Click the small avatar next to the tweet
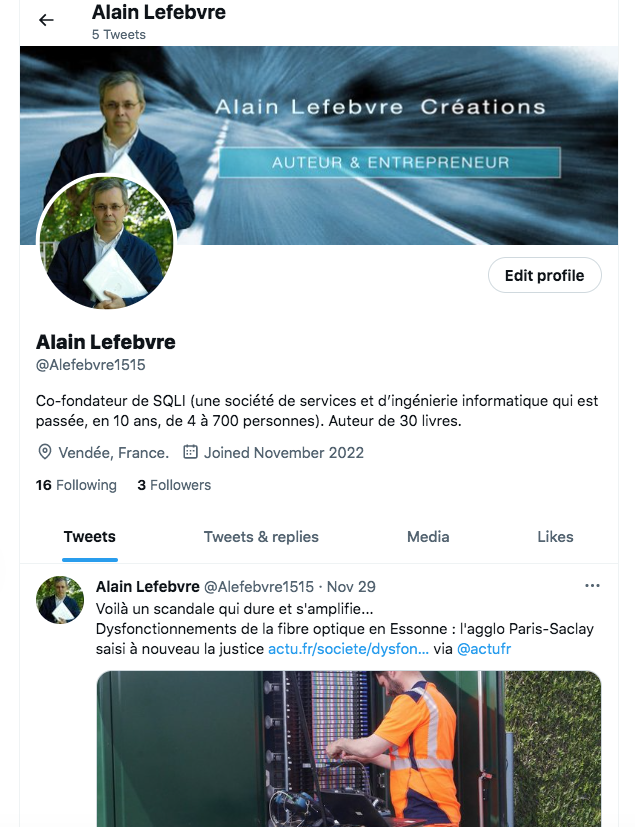635x827 pixels. coord(60,600)
